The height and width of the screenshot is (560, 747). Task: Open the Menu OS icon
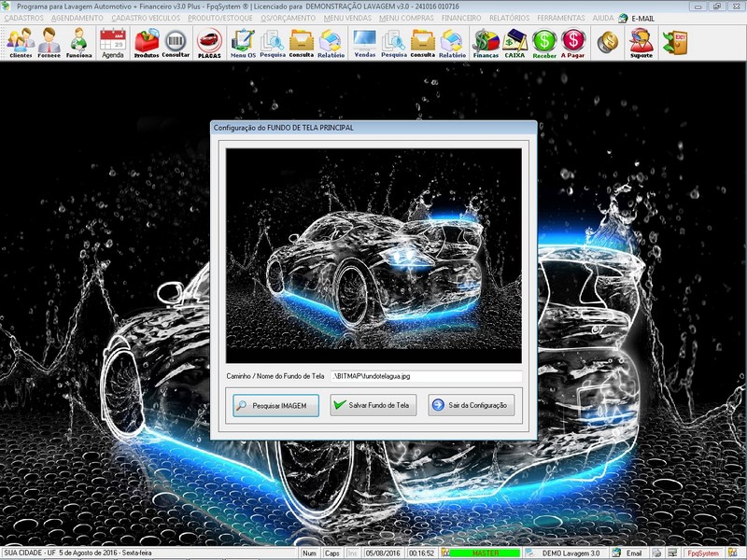click(243, 43)
